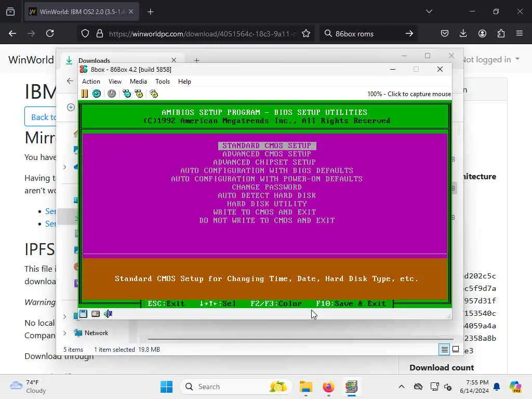Open the list all tabs dropdown in Firefox

(x=429, y=11)
